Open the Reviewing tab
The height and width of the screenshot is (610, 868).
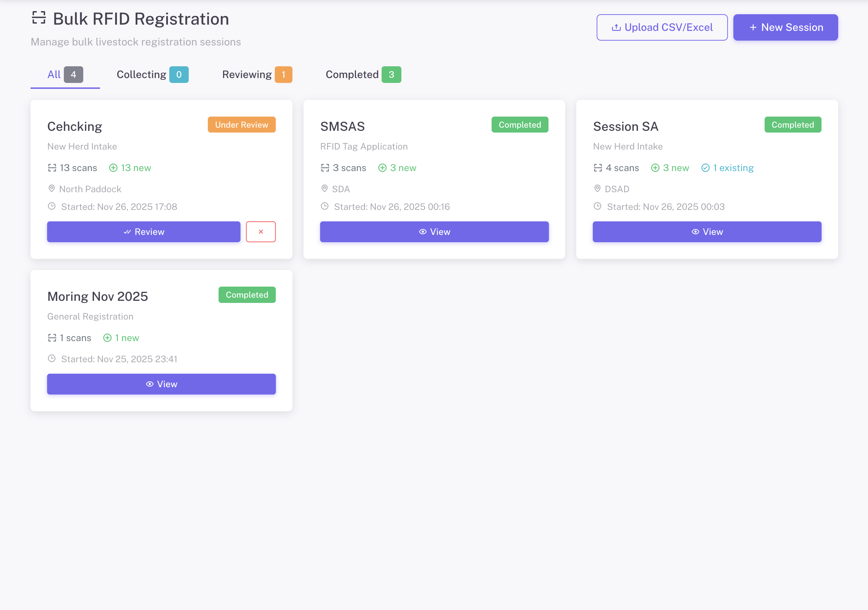point(257,75)
